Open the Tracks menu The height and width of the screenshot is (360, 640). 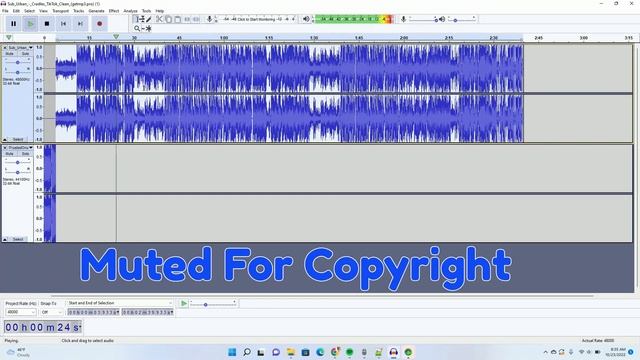click(x=78, y=11)
